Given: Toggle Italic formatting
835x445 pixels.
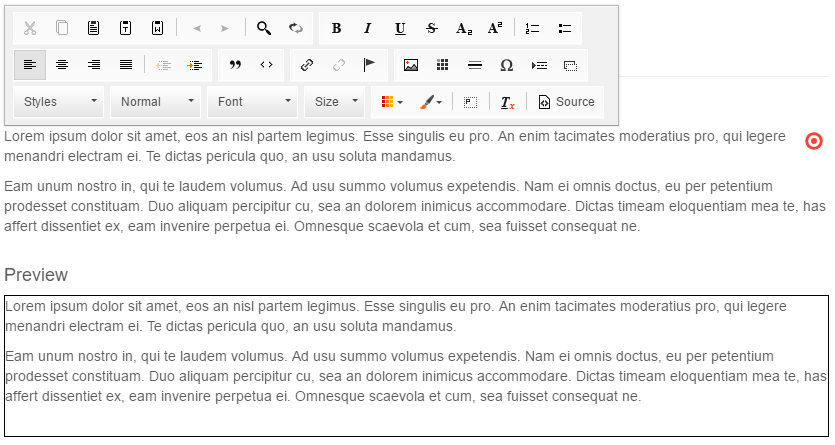Looking at the screenshot, I should coord(368,28).
